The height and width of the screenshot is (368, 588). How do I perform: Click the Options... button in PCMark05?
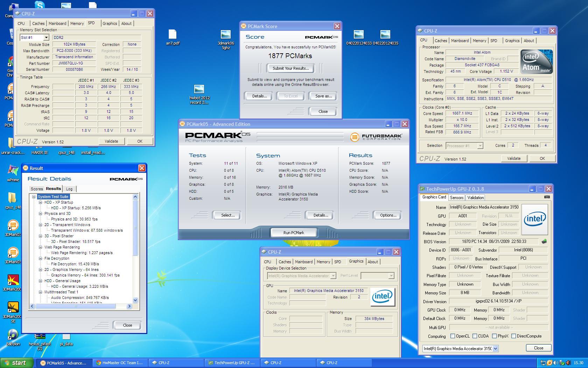388,215
